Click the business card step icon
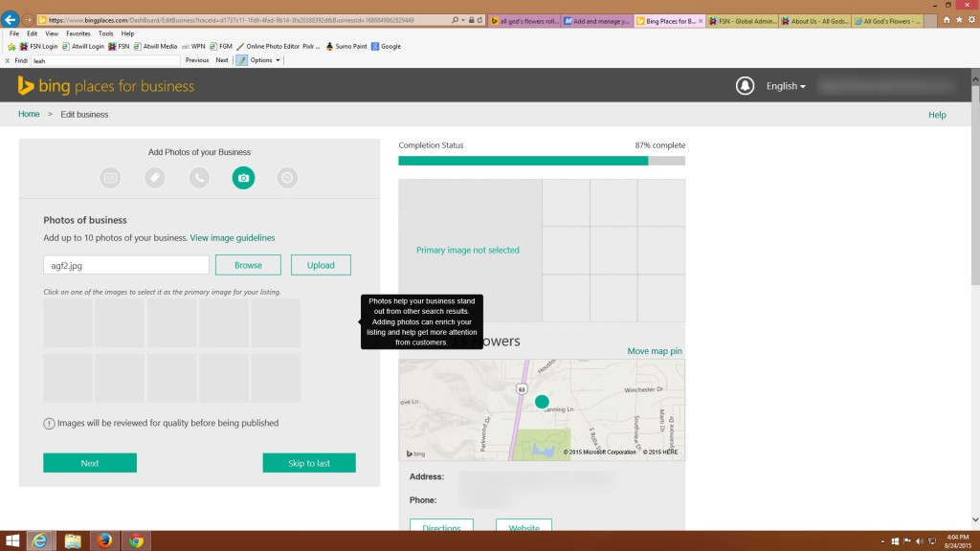 coord(111,177)
